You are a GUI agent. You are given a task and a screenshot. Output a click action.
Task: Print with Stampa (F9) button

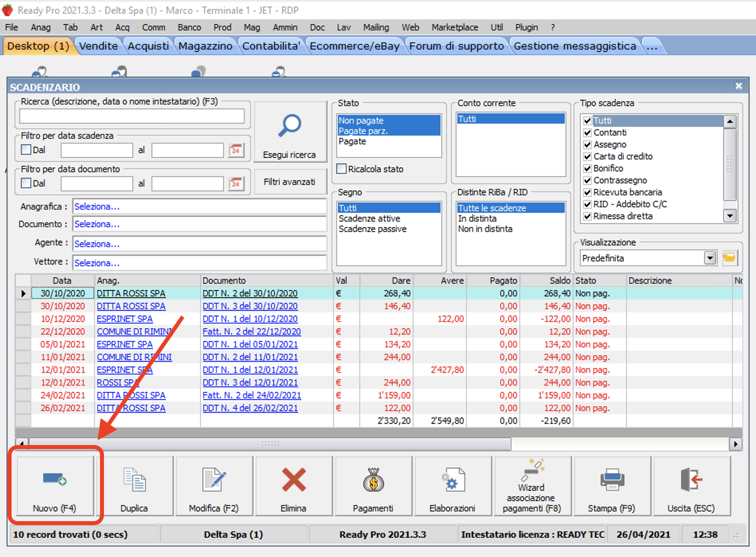(x=612, y=486)
